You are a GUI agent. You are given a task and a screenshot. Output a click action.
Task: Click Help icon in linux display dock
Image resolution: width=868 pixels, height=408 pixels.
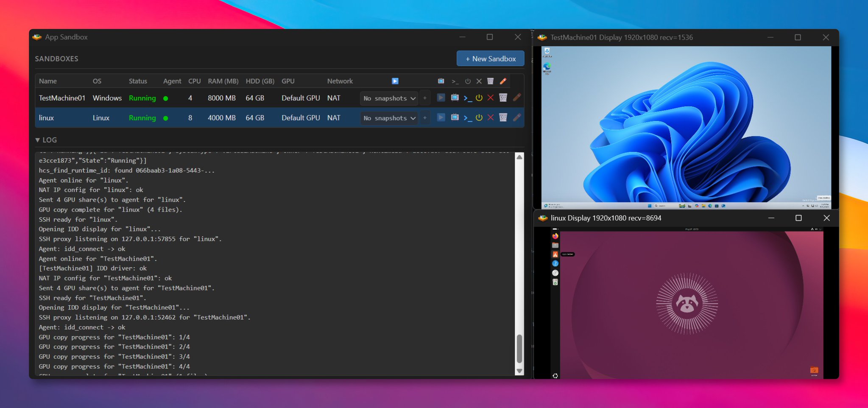555,264
